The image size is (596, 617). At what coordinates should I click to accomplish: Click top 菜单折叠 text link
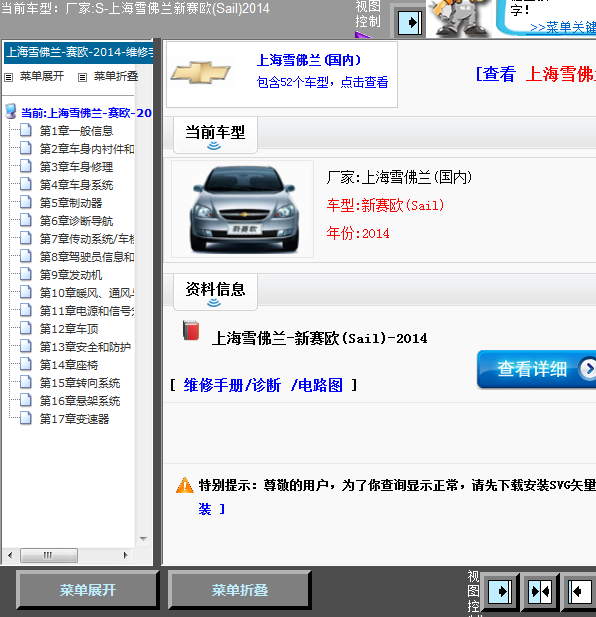116,76
